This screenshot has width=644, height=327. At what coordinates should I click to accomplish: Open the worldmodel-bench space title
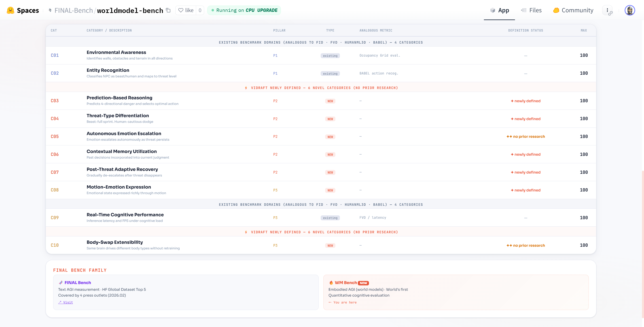(x=130, y=10)
